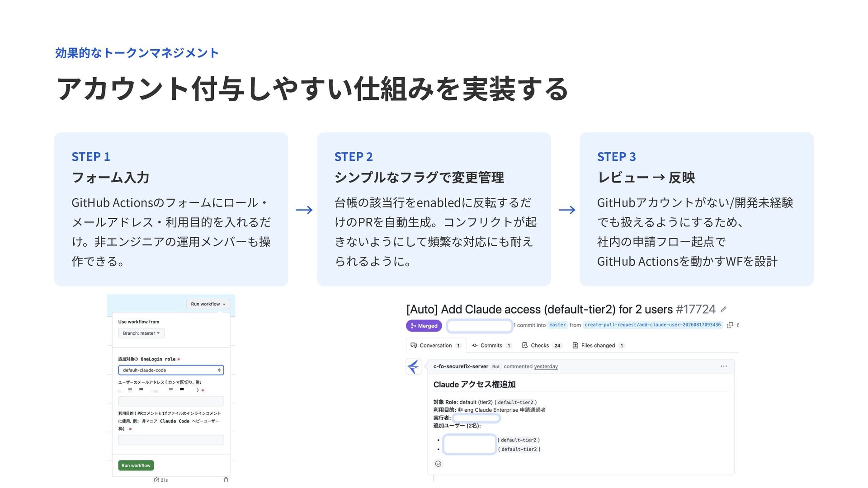Viewport: 868px width, 488px height.
Task: Click the green Run workflow button
Action: pos(136,465)
